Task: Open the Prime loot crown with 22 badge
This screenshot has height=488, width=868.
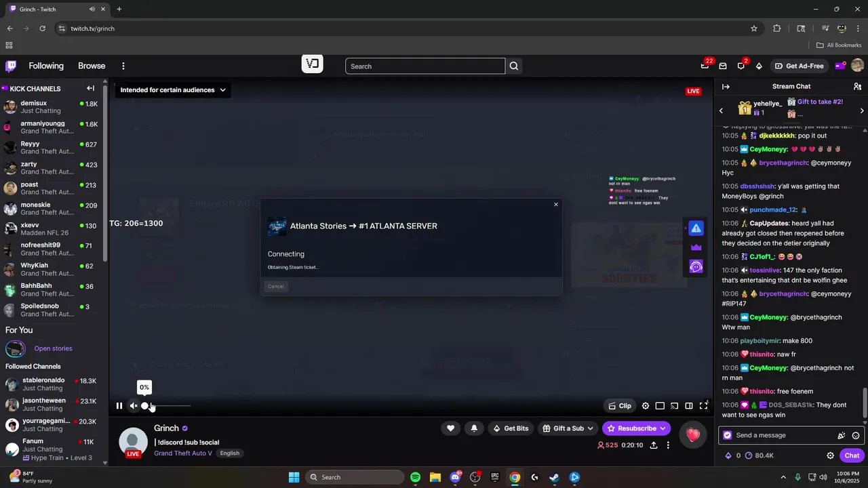Action: 705,66
